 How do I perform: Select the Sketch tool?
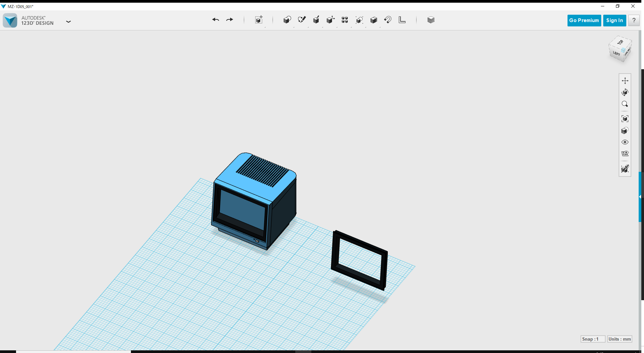click(302, 20)
